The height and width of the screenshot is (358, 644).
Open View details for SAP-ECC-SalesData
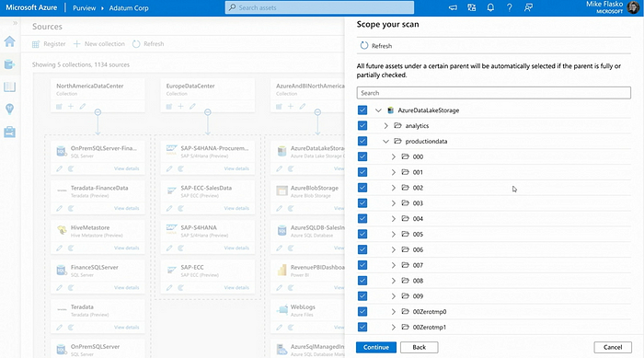(236, 208)
